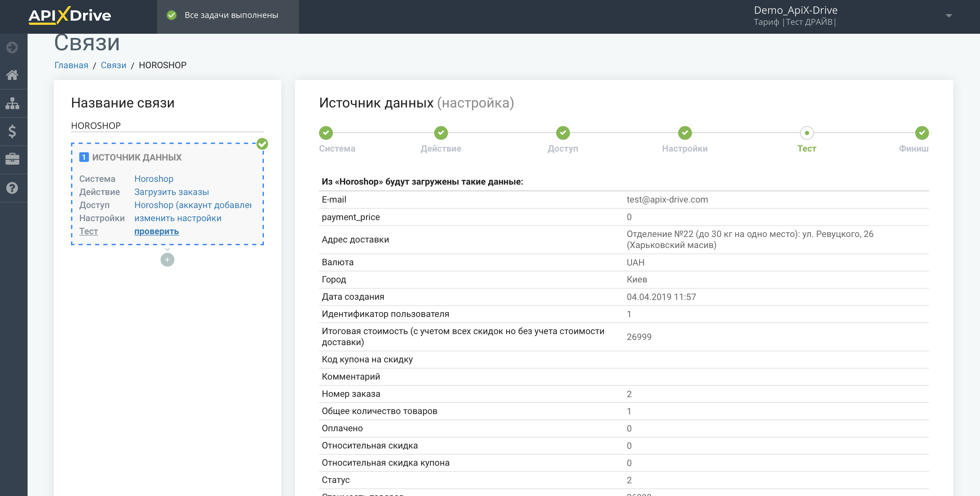The image size is (980, 496).
Task: Click the Оплачено row label
Action: pos(342,428)
